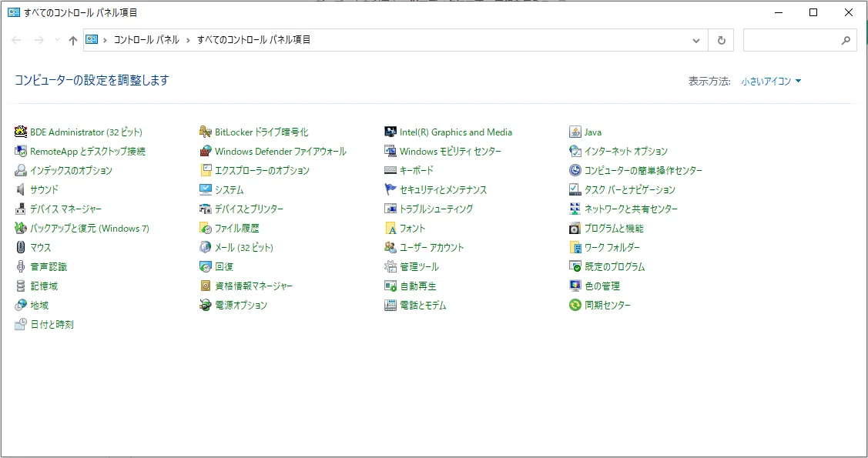This screenshot has width=868, height=458.
Task: Expand the address bar history dropdown
Action: tap(695, 40)
